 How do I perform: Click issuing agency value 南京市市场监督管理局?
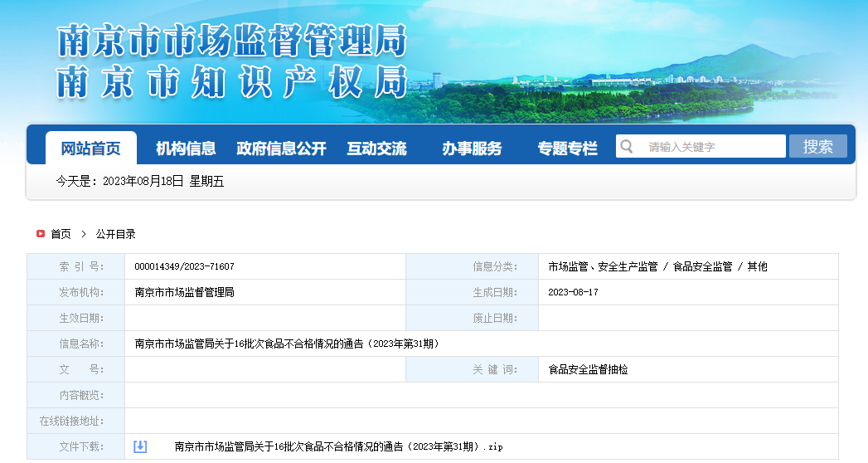(x=184, y=292)
